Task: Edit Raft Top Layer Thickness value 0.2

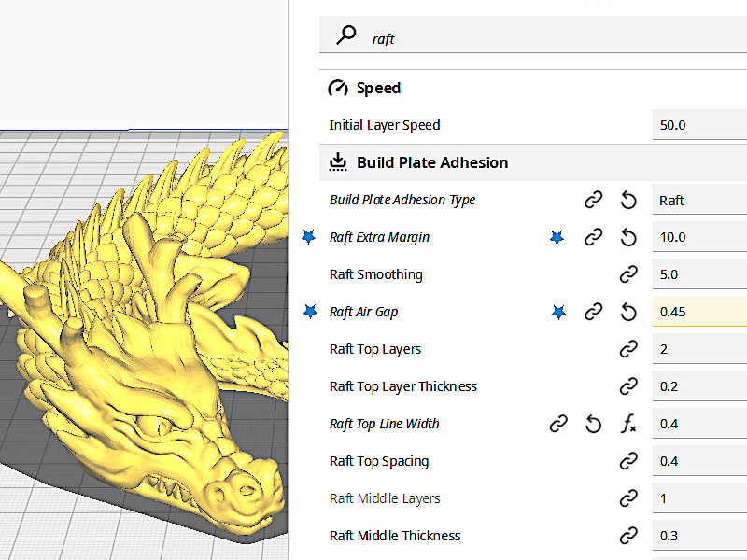Action: tap(699, 386)
